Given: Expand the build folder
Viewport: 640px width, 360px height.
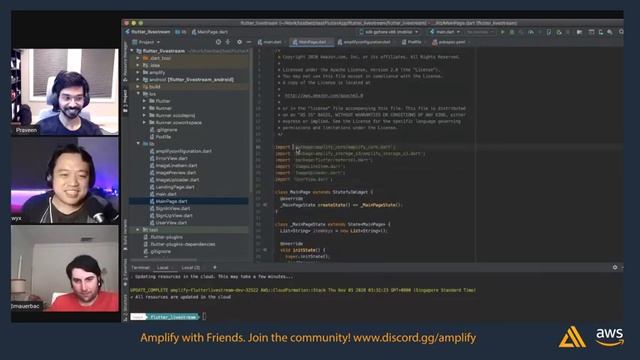Looking at the screenshot, I should (138, 87).
